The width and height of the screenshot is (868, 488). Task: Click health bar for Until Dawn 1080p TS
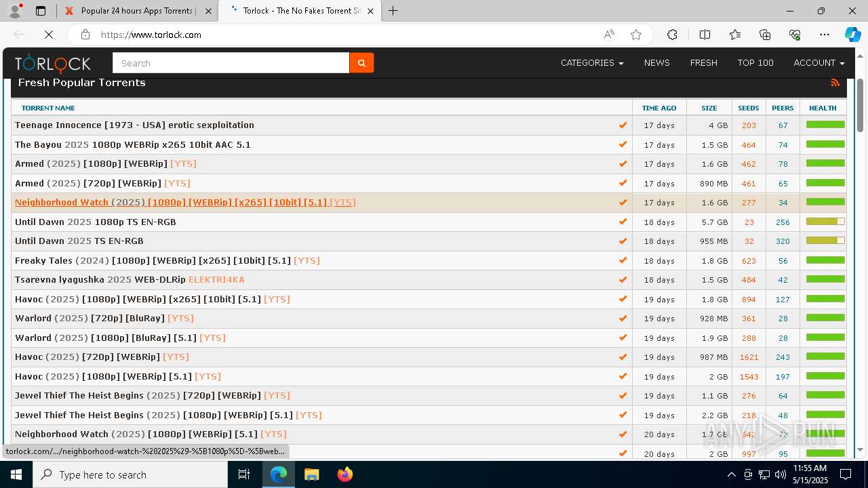825,222
